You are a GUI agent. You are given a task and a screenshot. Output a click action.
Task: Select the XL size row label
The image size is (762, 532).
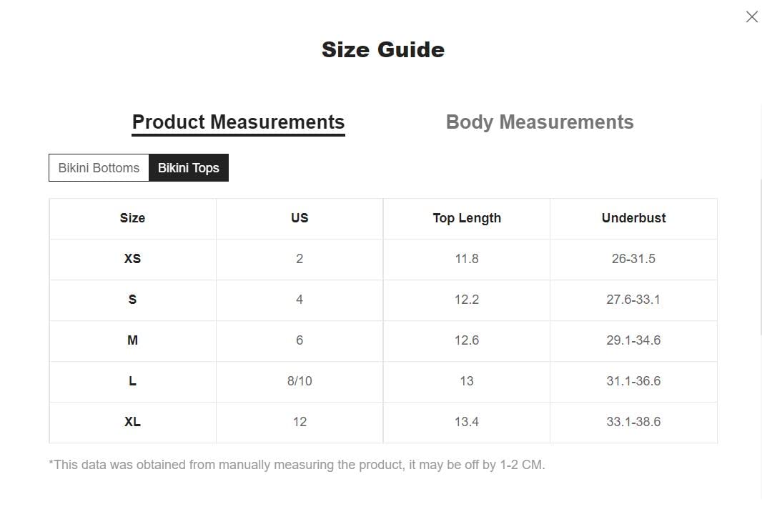[132, 422]
